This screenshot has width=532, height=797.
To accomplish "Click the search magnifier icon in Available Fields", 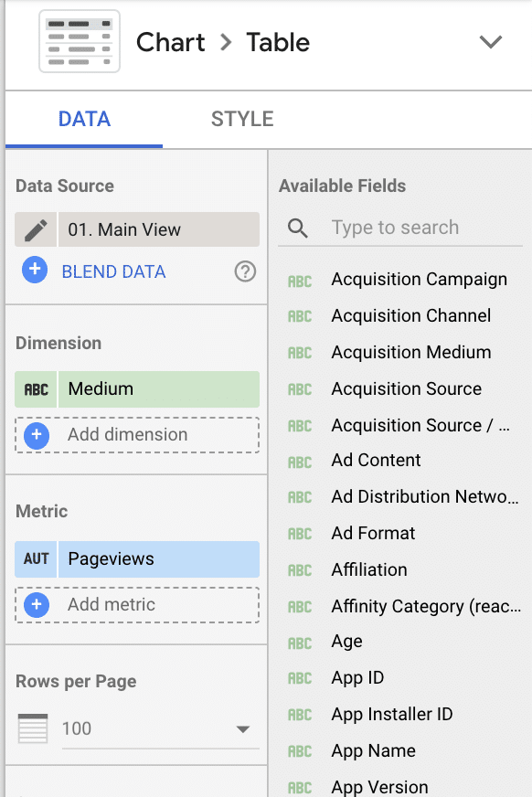I will pos(298,228).
